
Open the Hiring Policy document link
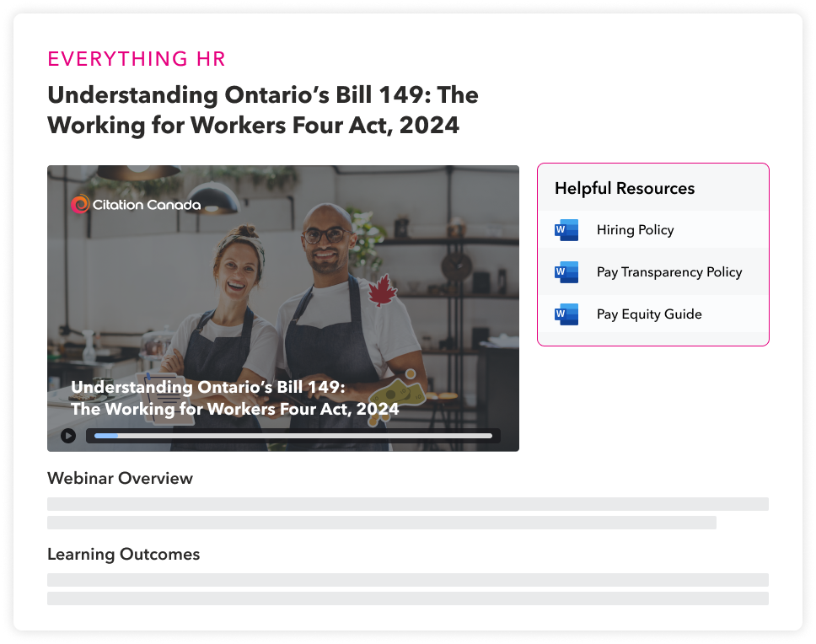[x=635, y=230]
